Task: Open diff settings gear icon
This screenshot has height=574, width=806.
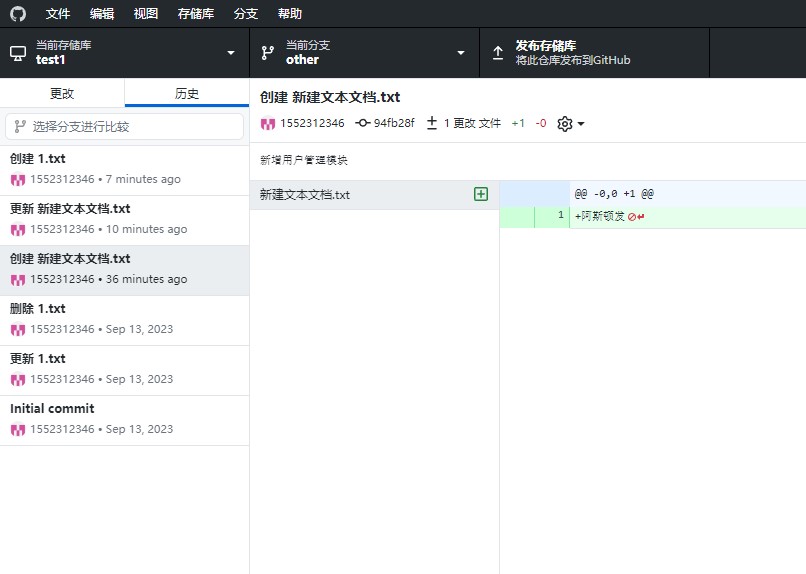Action: (564, 123)
